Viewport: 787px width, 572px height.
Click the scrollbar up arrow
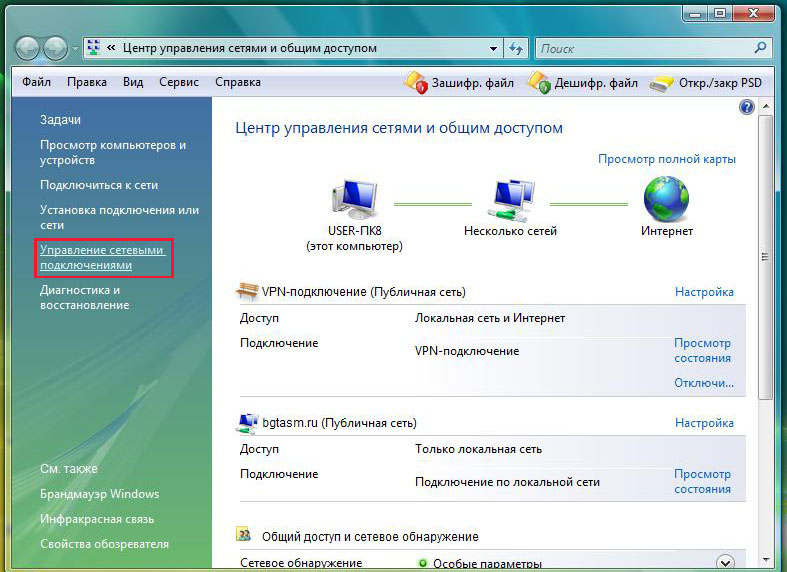766,106
